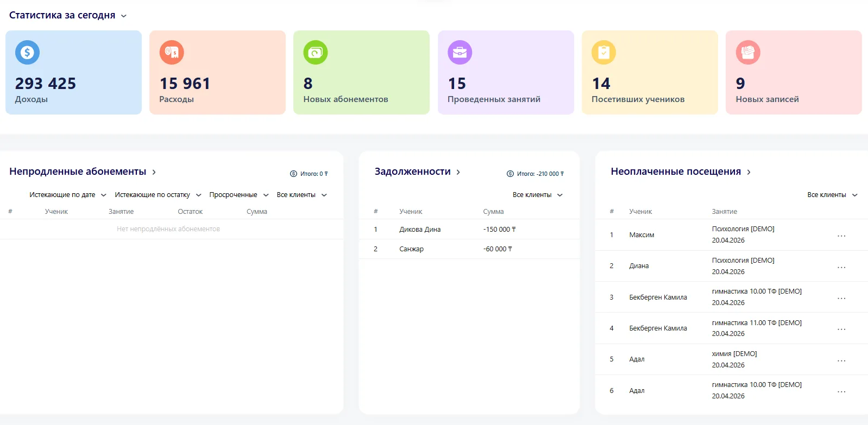Open the Непродленные абонементы section link
Screen dimensions: 868x425
pyautogui.click(x=83, y=172)
